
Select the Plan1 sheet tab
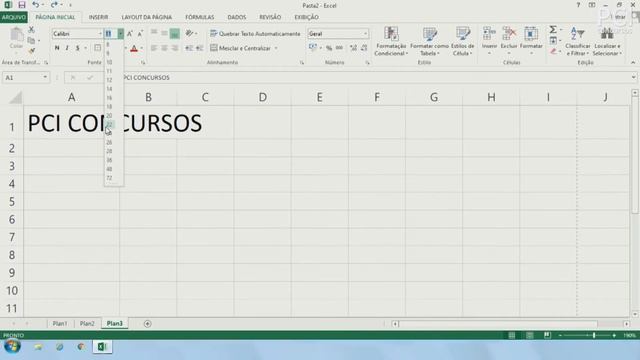pos(60,323)
